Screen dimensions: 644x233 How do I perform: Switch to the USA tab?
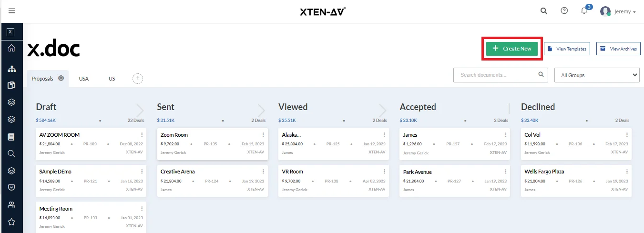(x=84, y=79)
